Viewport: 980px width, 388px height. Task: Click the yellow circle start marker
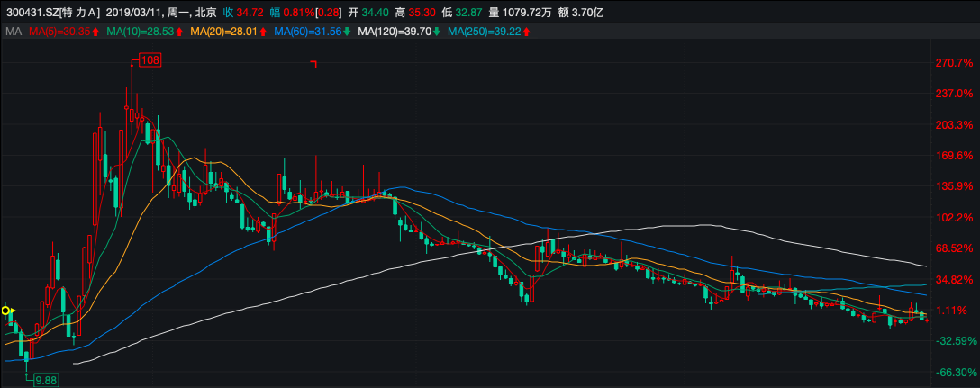(x=6, y=311)
